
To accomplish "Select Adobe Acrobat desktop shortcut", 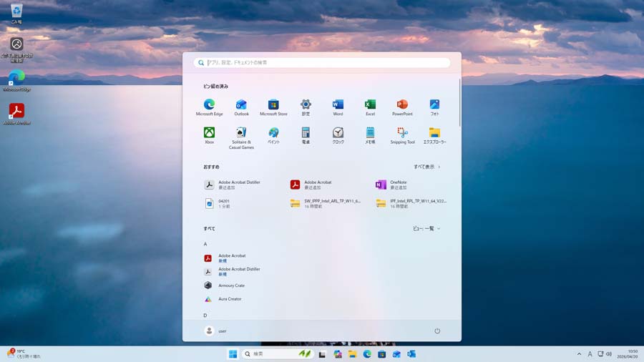I will coord(16,114).
